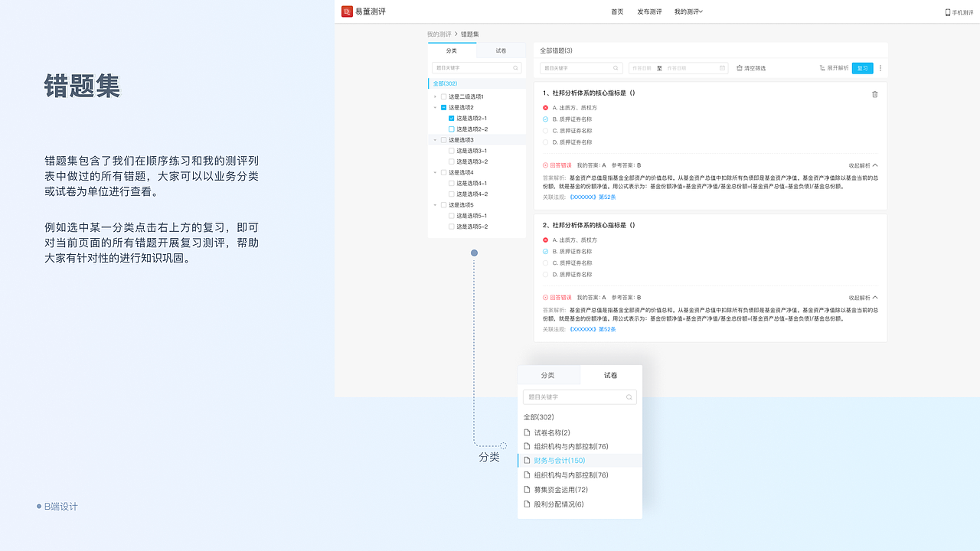
Task: Uncheck the 这是选项2-1 checkbox
Action: [x=451, y=118]
